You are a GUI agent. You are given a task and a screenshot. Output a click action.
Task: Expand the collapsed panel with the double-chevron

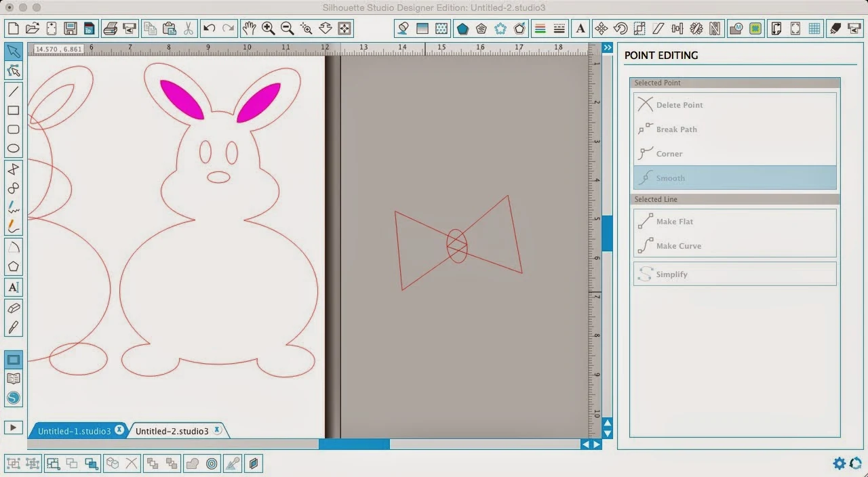pos(608,47)
